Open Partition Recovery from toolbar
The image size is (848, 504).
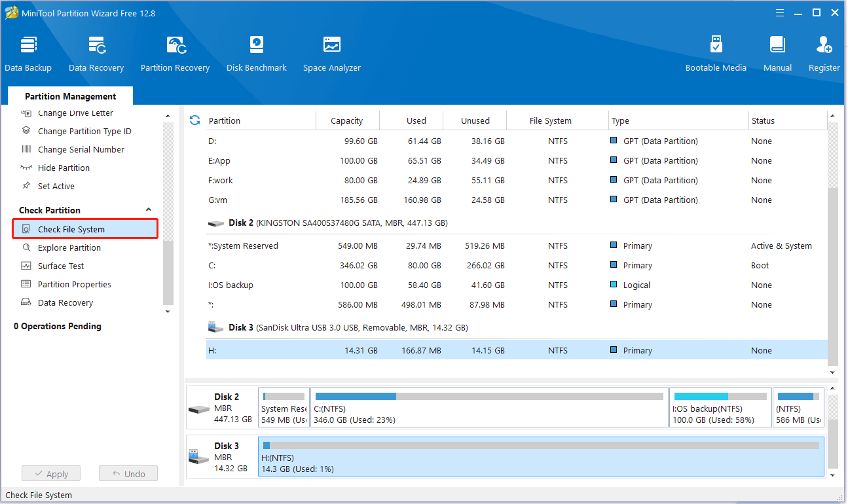click(175, 54)
